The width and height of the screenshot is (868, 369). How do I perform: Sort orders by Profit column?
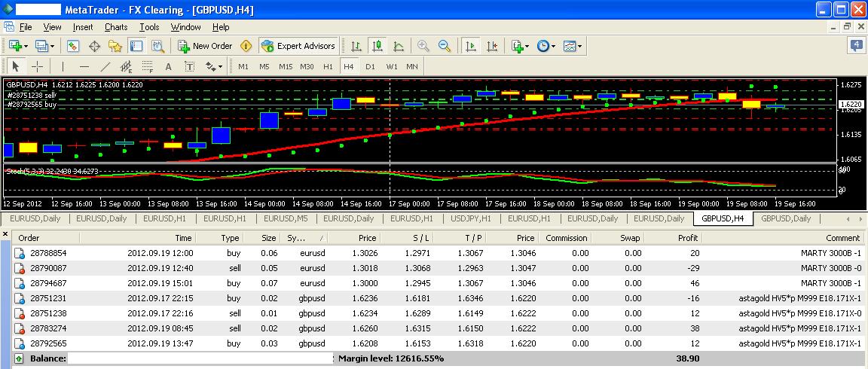tap(673, 238)
